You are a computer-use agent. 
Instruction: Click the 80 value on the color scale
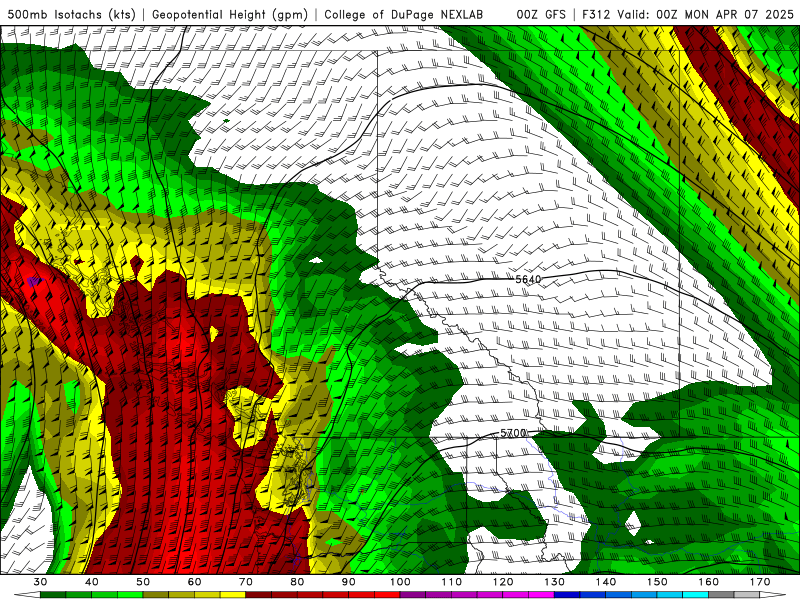point(297,582)
